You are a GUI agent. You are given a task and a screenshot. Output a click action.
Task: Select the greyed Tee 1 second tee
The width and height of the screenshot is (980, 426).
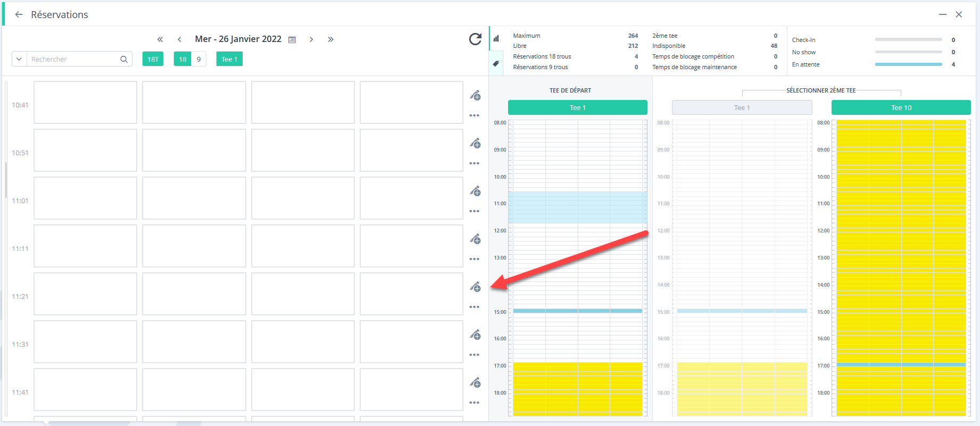[x=742, y=107]
